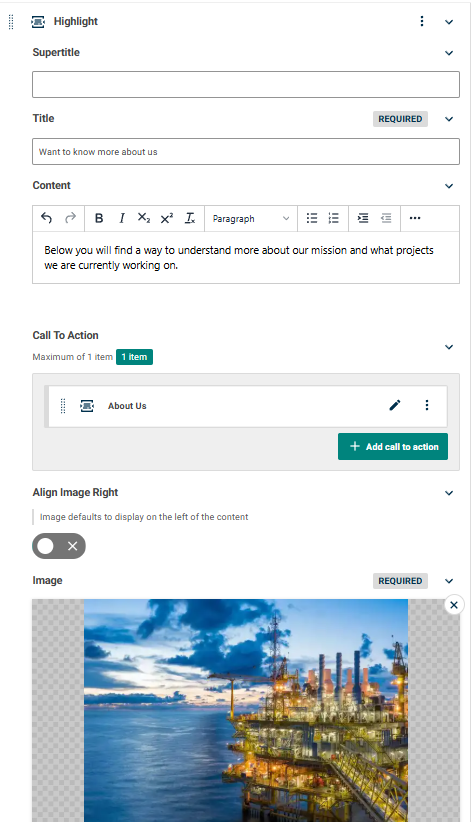Increase indent in Content editor
The width and height of the screenshot is (471, 822).
(x=363, y=218)
